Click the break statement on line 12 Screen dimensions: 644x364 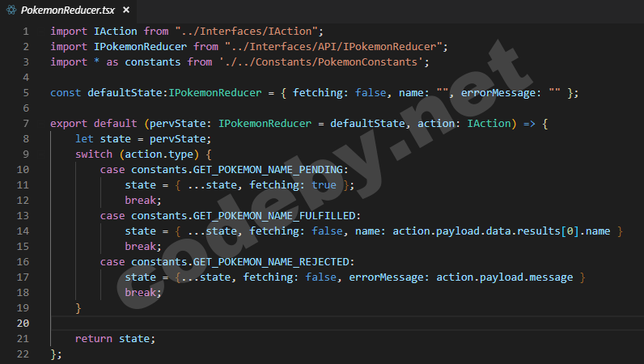[x=143, y=200]
